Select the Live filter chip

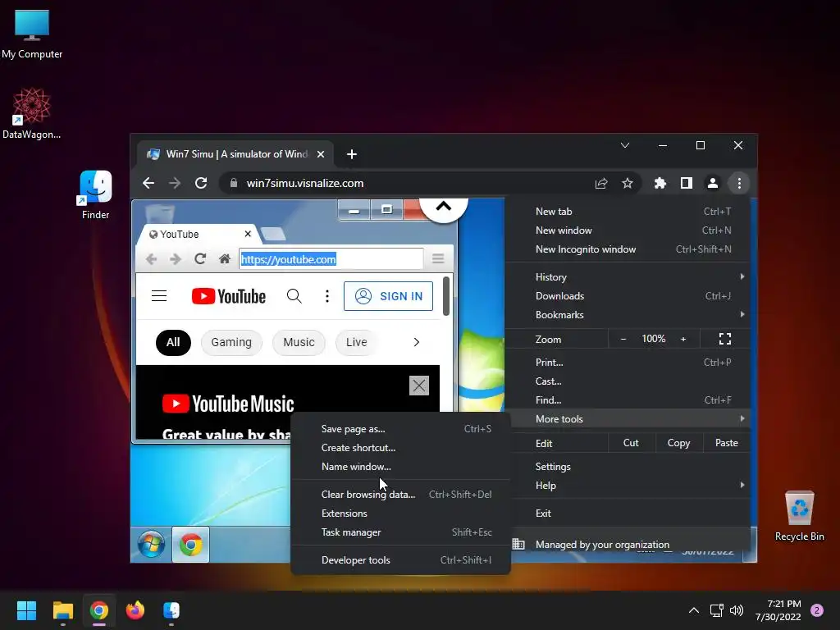pyautogui.click(x=356, y=342)
